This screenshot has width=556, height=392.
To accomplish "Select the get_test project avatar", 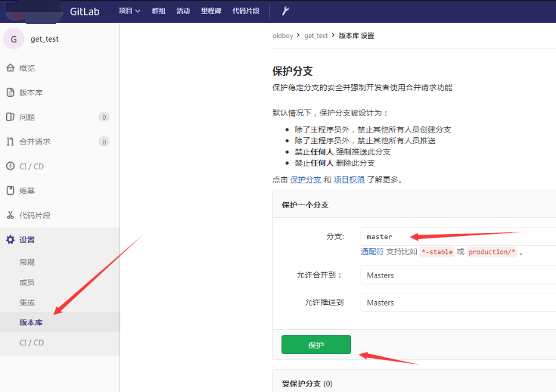I will [14, 39].
